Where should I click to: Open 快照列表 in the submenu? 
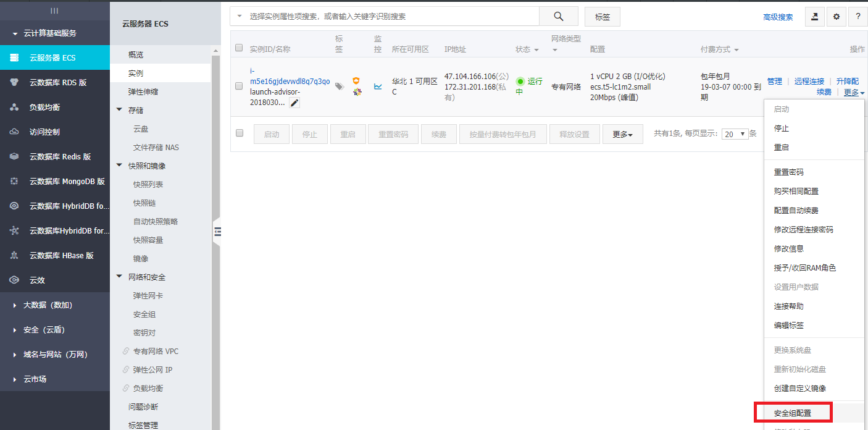pos(148,184)
